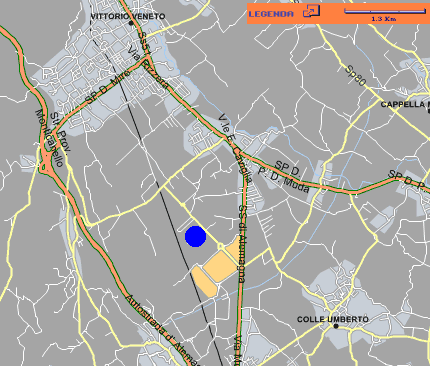This screenshot has width=430, height=366.
Task: Click the Colle Umberto town dot
Action: pos(336,326)
